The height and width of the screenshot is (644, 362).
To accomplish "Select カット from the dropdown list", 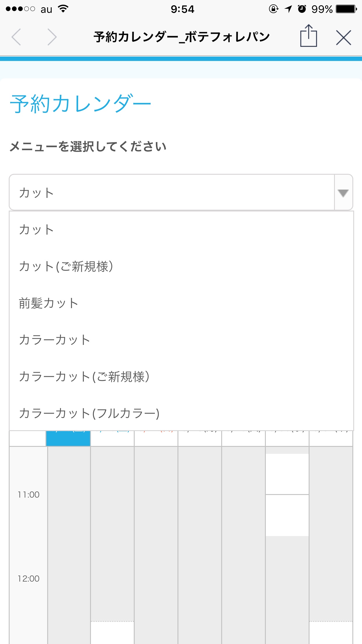I will (x=36, y=230).
